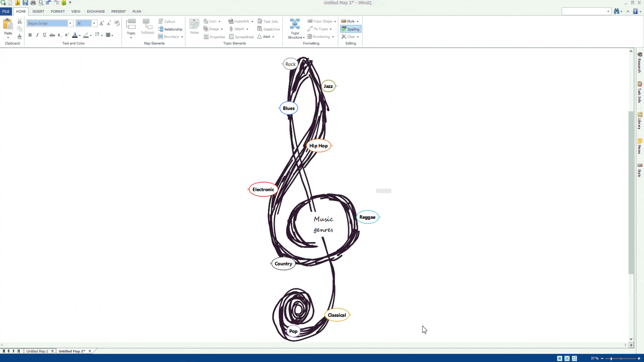
Task: Open the Notes editor
Action: pos(194,26)
